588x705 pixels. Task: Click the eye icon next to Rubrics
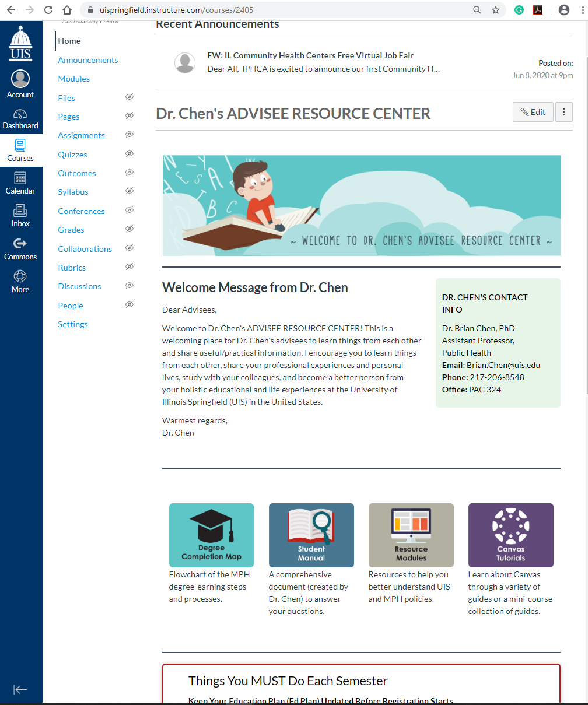(x=129, y=267)
